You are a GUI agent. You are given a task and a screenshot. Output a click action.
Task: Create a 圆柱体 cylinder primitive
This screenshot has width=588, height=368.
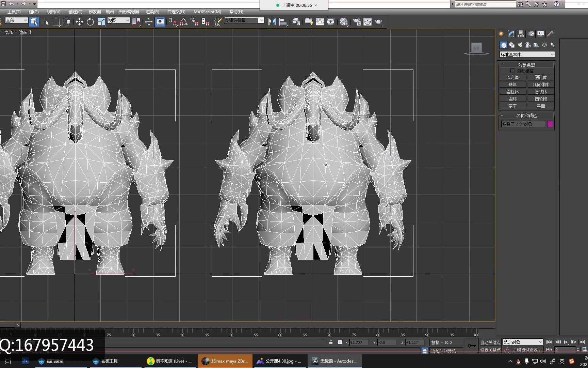coord(512,92)
